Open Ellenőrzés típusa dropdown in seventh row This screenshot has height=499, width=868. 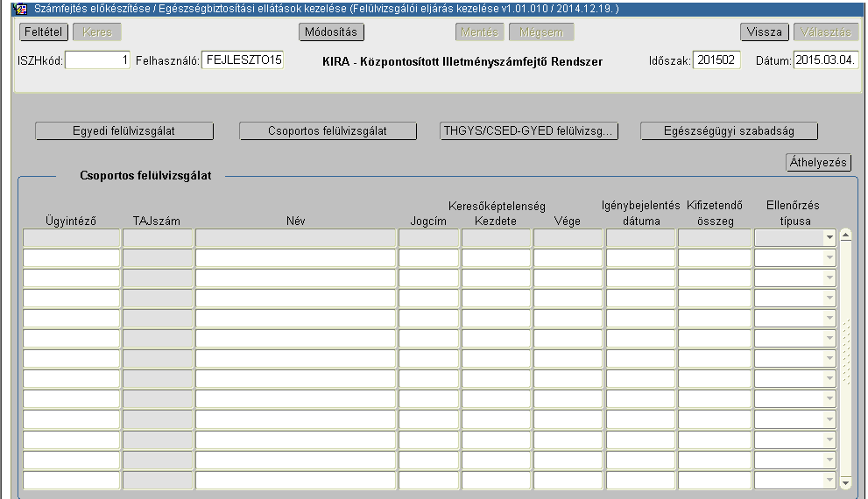tap(829, 358)
